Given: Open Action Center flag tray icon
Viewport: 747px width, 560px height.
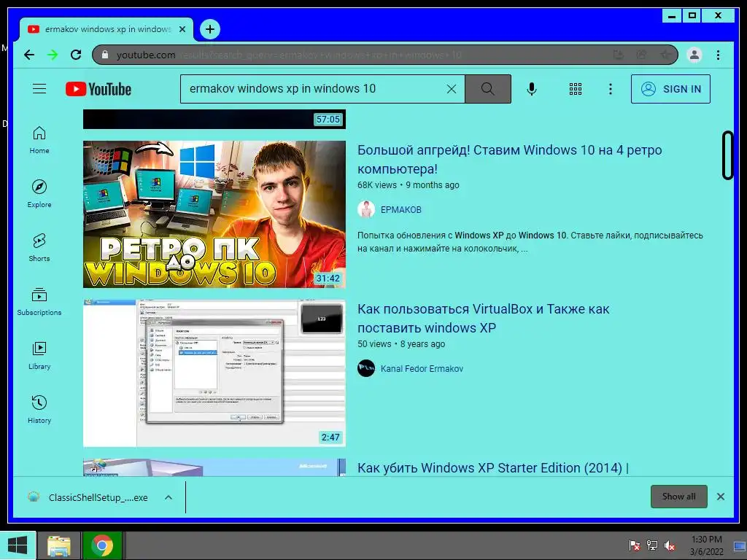Looking at the screenshot, I should [x=634, y=545].
